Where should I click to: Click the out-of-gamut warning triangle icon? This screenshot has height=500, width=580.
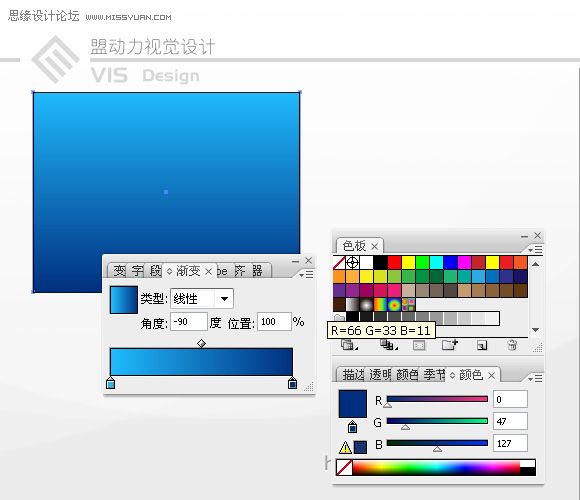tap(345, 447)
